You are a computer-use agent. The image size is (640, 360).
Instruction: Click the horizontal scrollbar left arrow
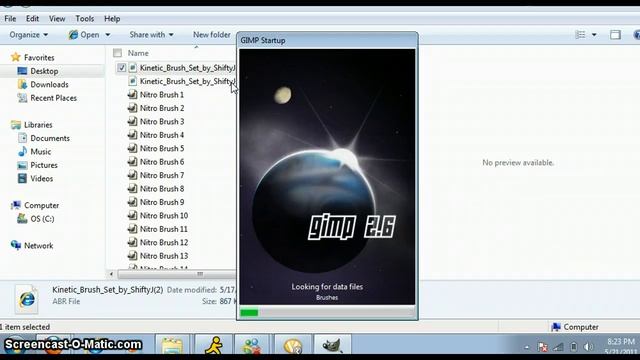111,274
